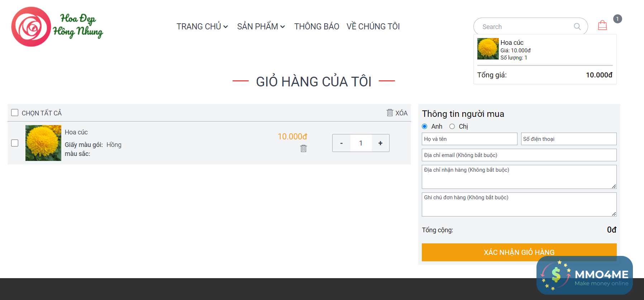Select the Chị radio button

pyautogui.click(x=452, y=126)
